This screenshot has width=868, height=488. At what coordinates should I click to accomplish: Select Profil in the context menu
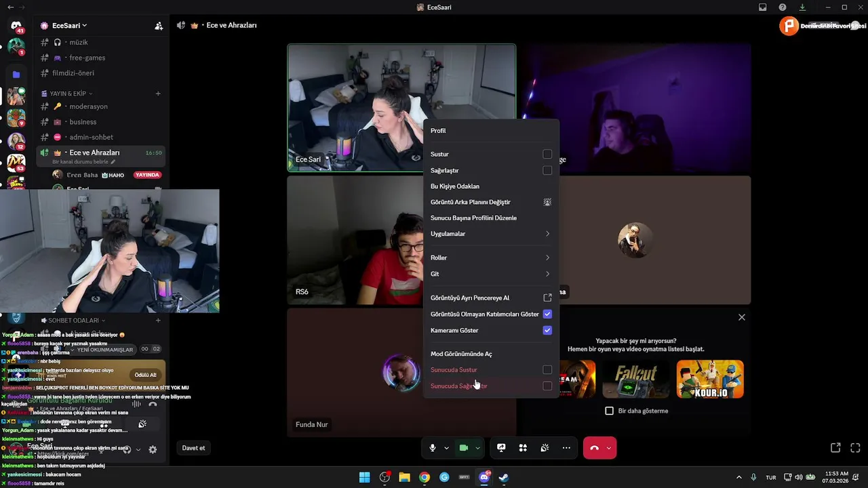492,131
